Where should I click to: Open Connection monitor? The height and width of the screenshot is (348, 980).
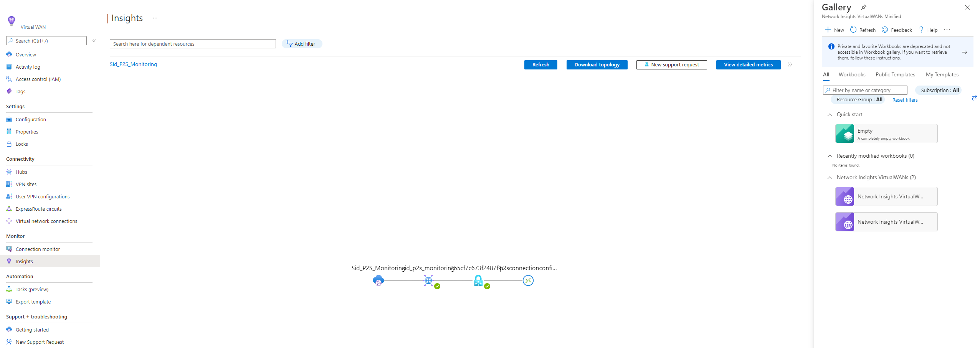tap(38, 249)
